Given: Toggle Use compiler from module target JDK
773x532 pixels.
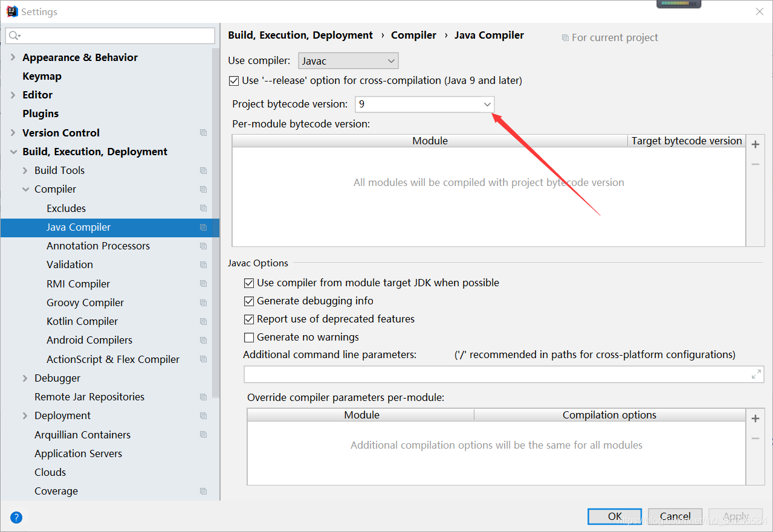Looking at the screenshot, I should [x=249, y=283].
